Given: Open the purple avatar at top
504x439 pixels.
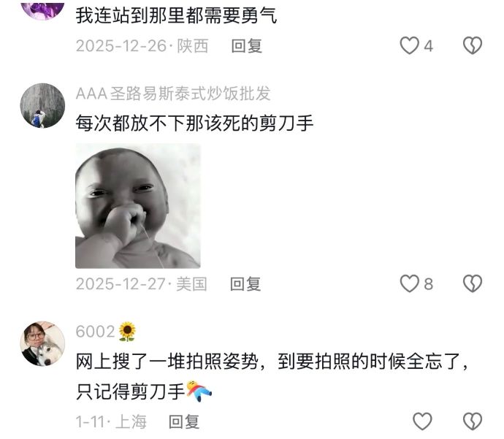Looking at the screenshot, I should [x=42, y=9].
